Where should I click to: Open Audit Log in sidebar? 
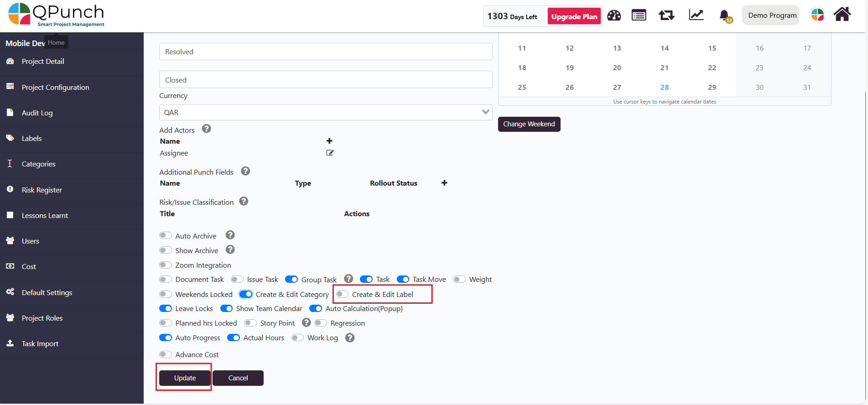(37, 113)
